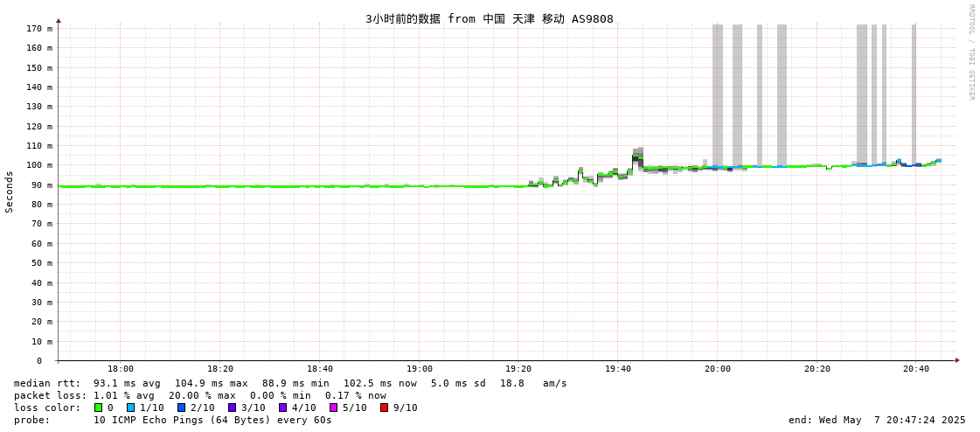Select the 19:40 time axis label

click(617, 370)
